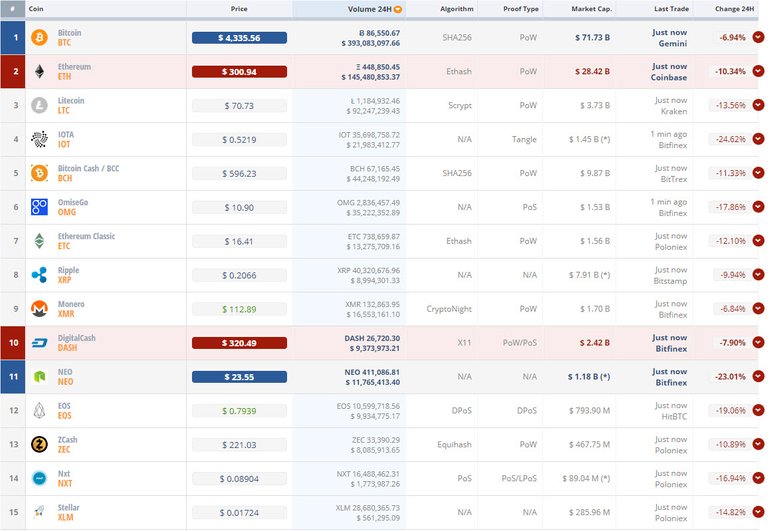Click the $ 300.94 Ethereum price button

[239, 72]
